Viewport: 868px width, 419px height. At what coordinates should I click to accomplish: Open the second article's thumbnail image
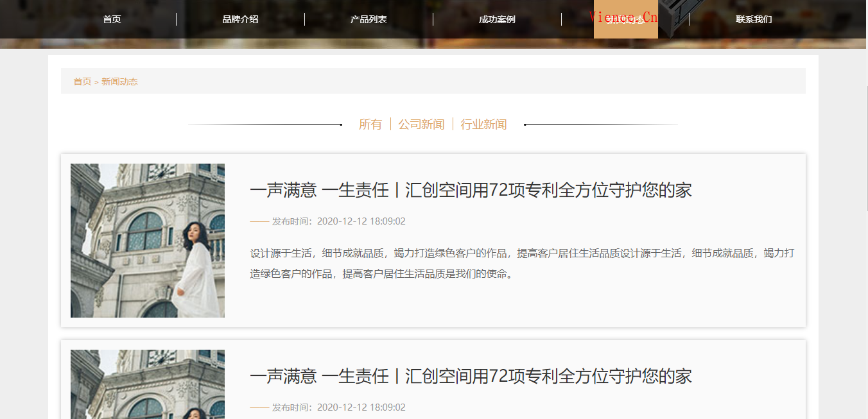[148, 384]
